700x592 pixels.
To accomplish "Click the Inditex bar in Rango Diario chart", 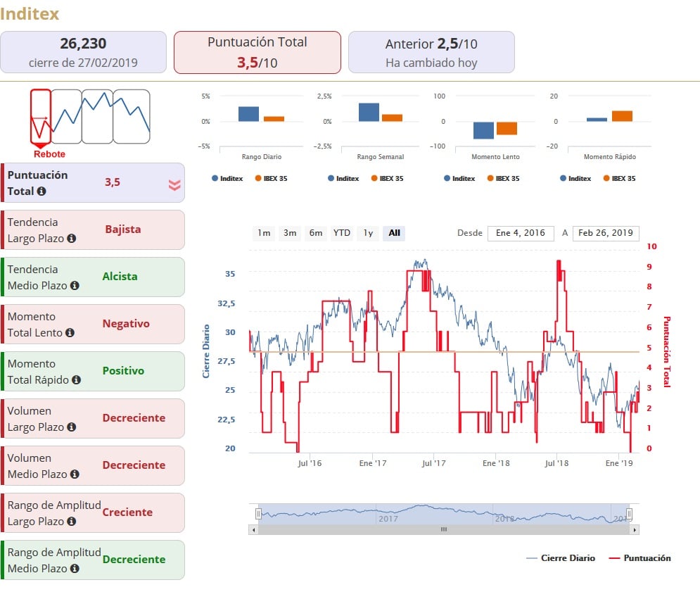I will click(x=248, y=114).
